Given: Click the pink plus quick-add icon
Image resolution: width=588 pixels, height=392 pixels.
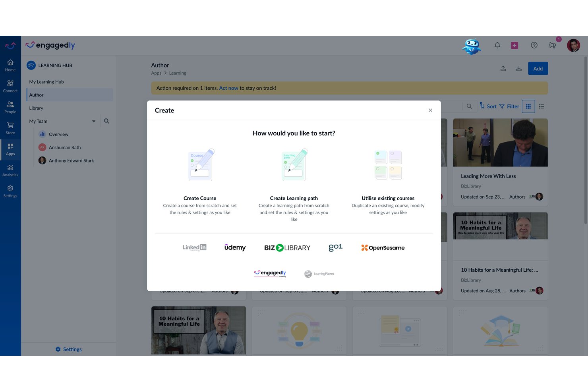Looking at the screenshot, I should click(x=514, y=45).
